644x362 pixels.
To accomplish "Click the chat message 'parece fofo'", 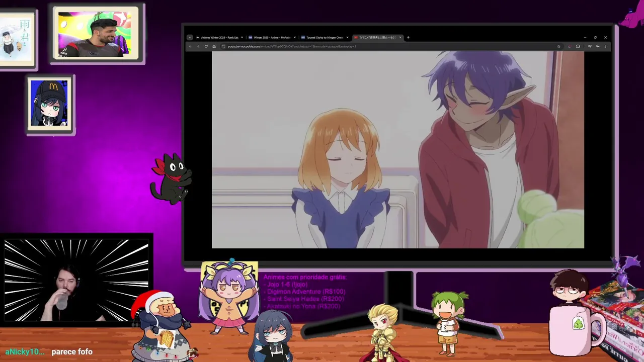I will pos(72,352).
